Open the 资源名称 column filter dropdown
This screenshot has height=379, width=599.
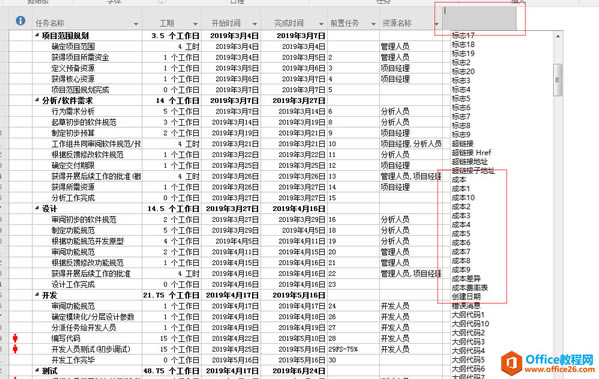tap(436, 24)
